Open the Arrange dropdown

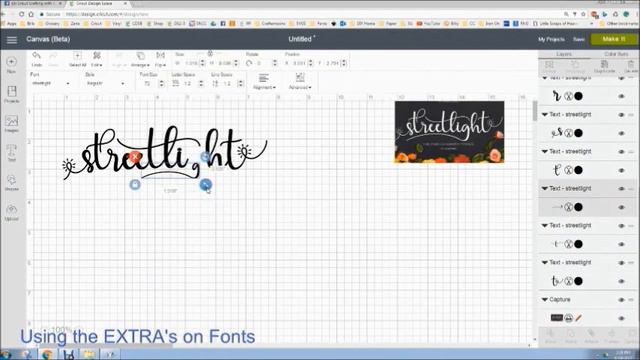[140, 59]
